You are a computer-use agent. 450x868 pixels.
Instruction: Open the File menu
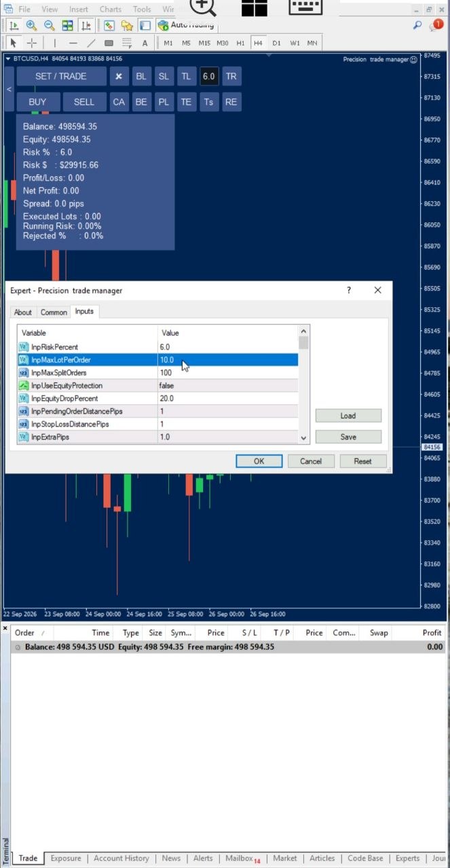coord(24,9)
